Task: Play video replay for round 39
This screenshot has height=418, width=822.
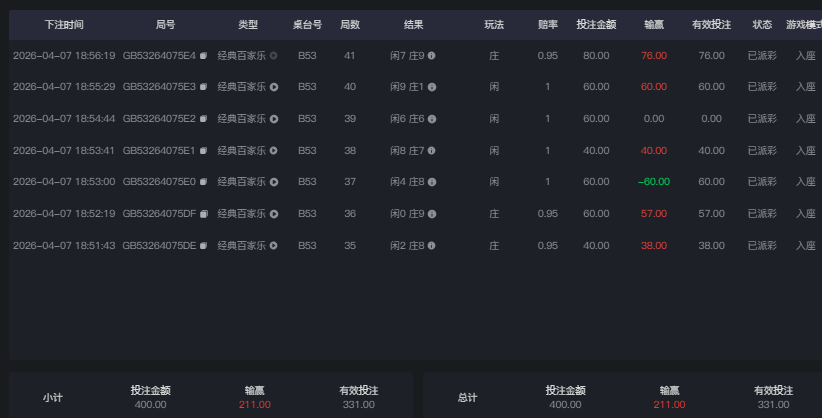Action: 274,119
